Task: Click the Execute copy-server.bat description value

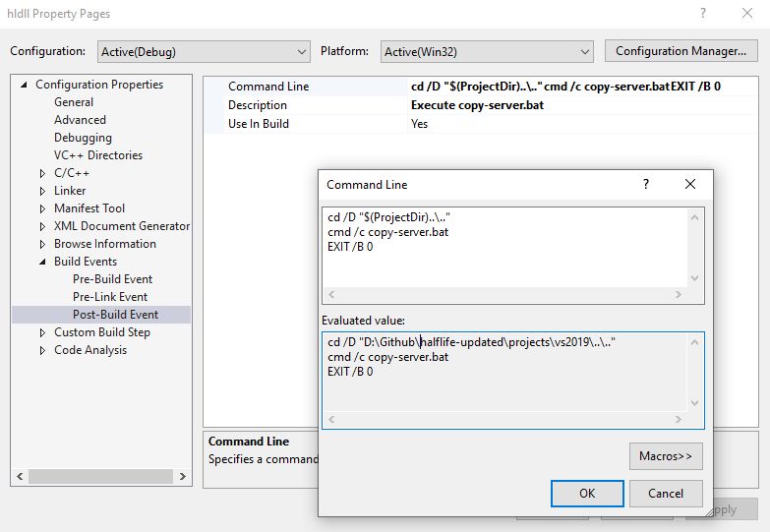Action: point(477,105)
